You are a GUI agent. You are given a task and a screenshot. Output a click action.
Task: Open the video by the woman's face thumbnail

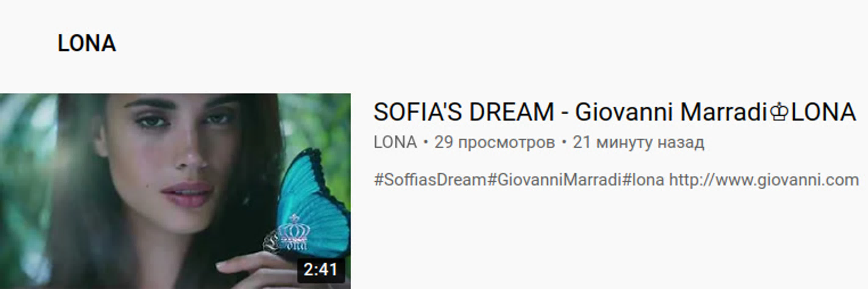[175, 191]
